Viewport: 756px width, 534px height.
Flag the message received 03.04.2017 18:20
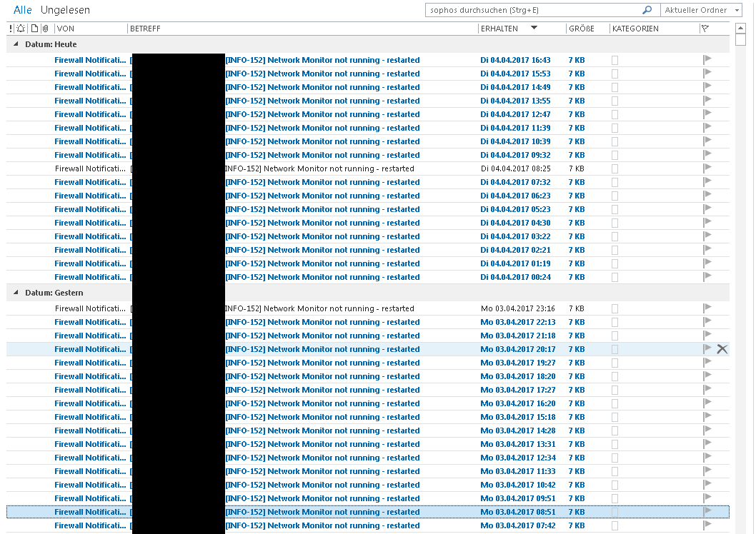pos(707,376)
